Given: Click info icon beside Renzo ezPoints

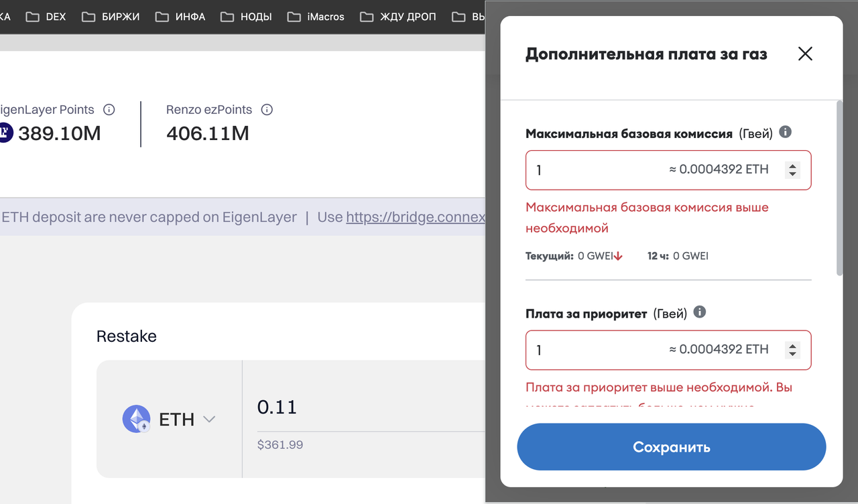Looking at the screenshot, I should [x=267, y=109].
